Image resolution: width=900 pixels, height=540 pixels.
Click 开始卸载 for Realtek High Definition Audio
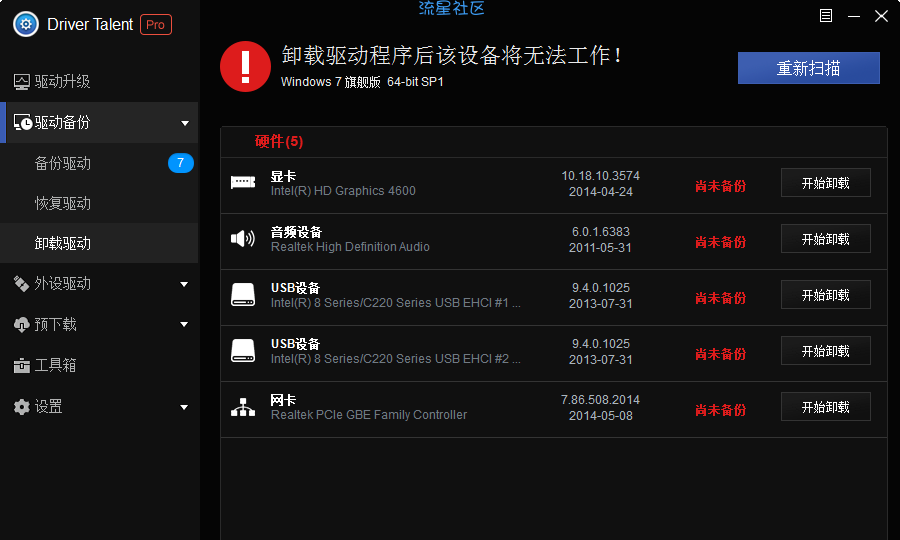[825, 239]
